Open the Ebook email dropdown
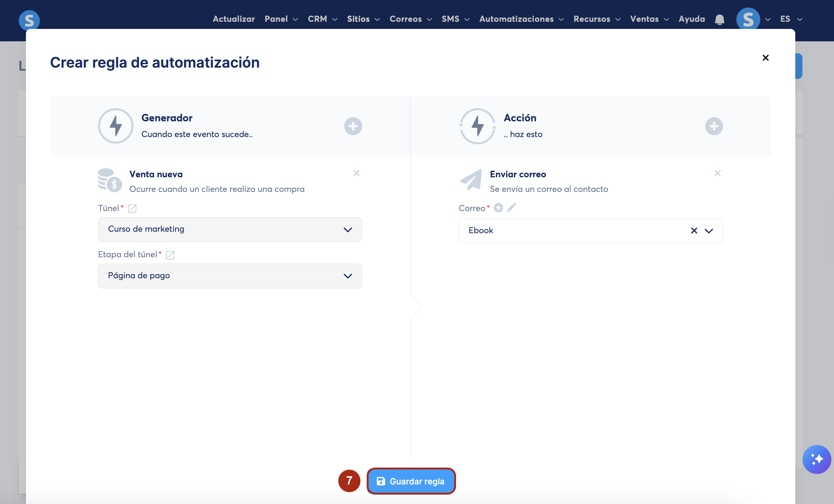Screen dimensions: 834x504 [x=709, y=231]
